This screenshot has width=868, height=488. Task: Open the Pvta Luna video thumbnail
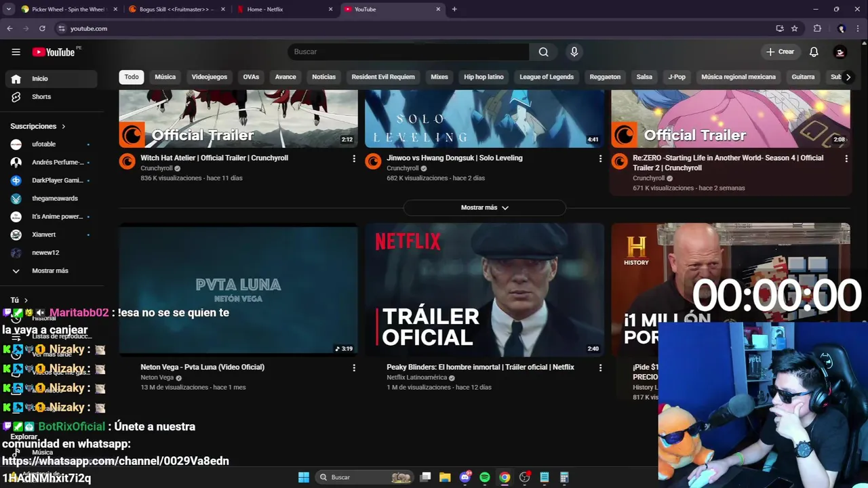[238, 289]
